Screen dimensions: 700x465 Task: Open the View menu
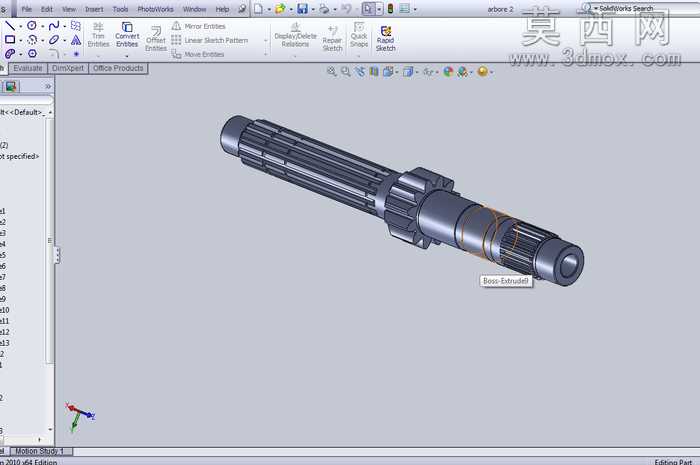(x=69, y=9)
